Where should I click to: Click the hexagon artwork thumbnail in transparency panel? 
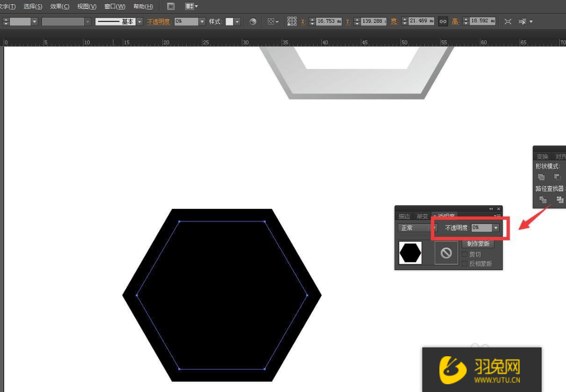tap(410, 253)
